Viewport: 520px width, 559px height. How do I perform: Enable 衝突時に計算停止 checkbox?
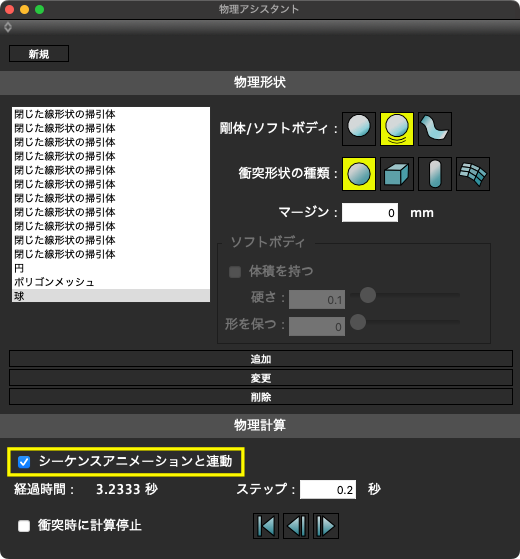[24, 525]
